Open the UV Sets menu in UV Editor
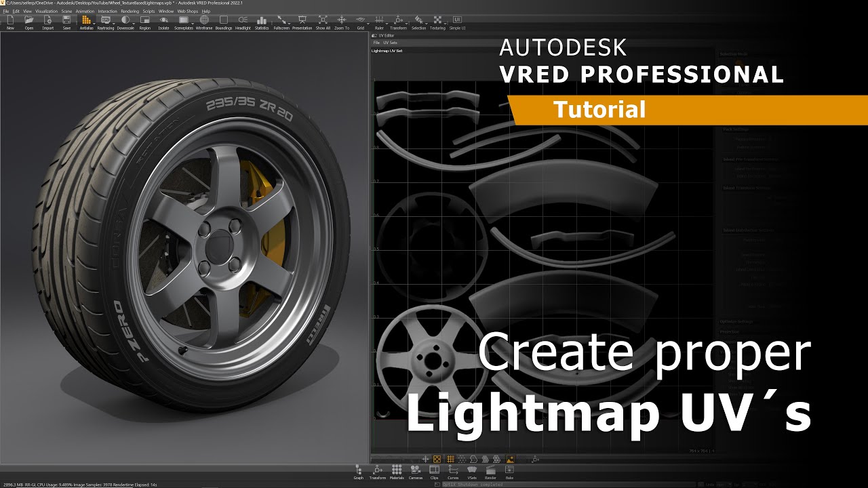The height and width of the screenshot is (488, 868). pos(391,43)
